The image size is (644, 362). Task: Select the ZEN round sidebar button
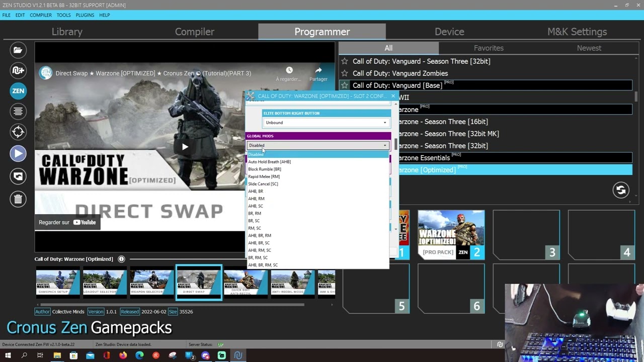coord(18,91)
